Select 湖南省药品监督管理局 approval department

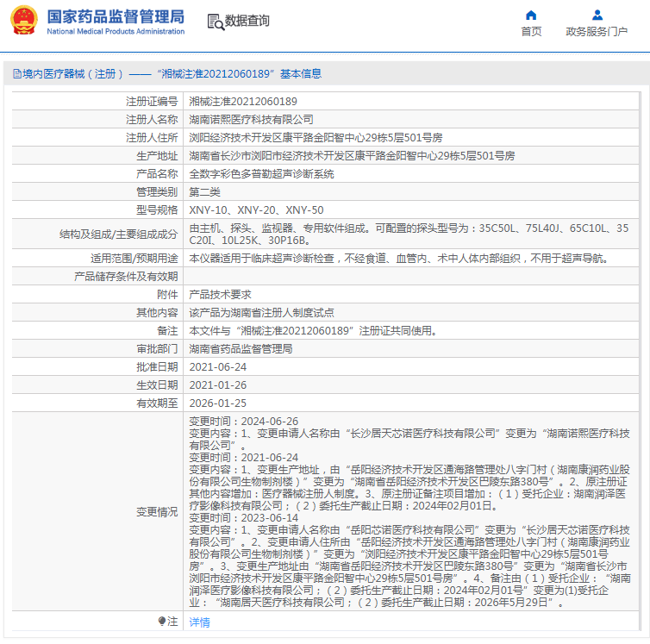(x=241, y=349)
